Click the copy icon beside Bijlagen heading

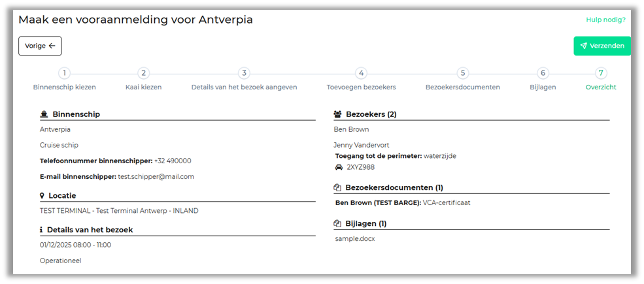pyautogui.click(x=337, y=223)
